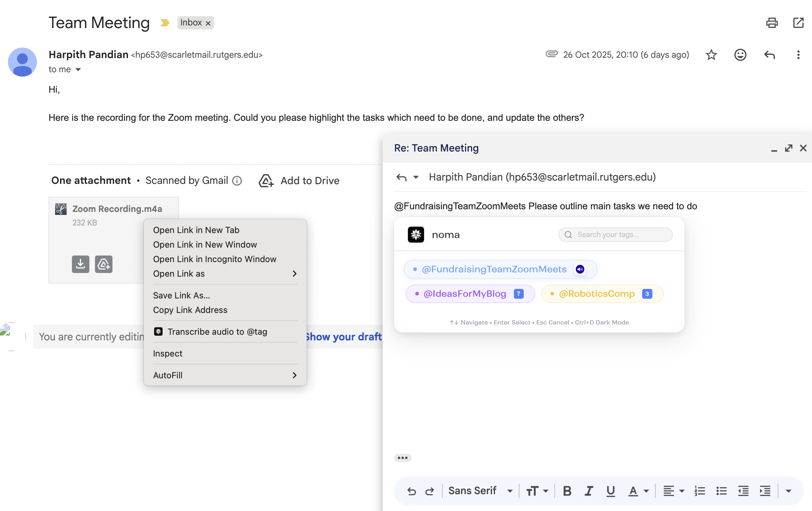This screenshot has width=812, height=511.
Task: Toggle bold formatting in reply
Action: click(x=567, y=491)
